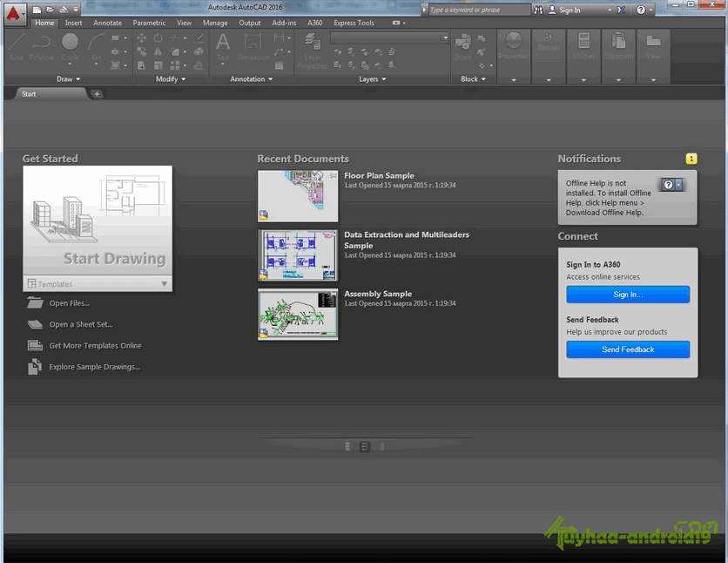This screenshot has height=563, width=728.
Task: Expand the Modify panel
Action: click(171, 79)
